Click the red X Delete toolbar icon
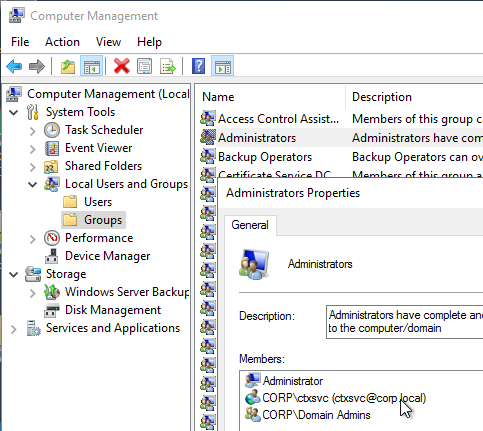483x431 pixels. (121, 66)
